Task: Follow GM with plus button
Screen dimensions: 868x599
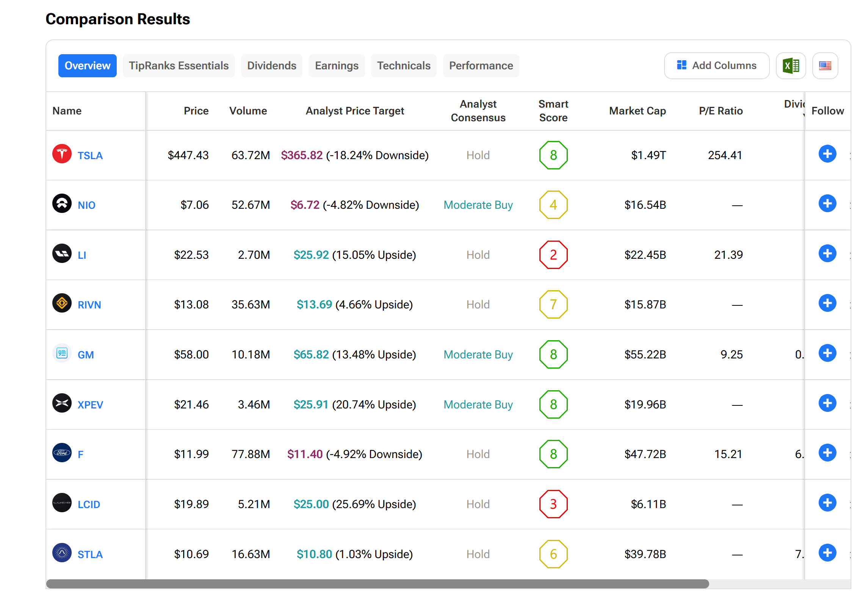Action: [827, 353]
